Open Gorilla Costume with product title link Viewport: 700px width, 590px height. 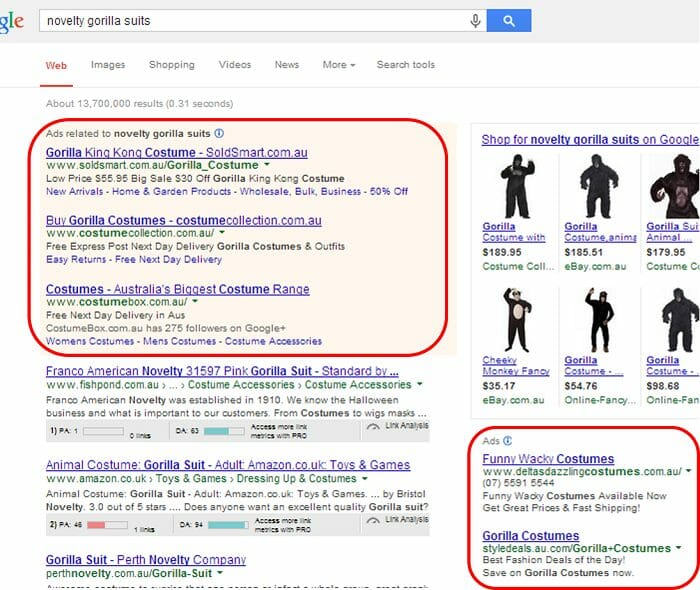[x=513, y=232]
